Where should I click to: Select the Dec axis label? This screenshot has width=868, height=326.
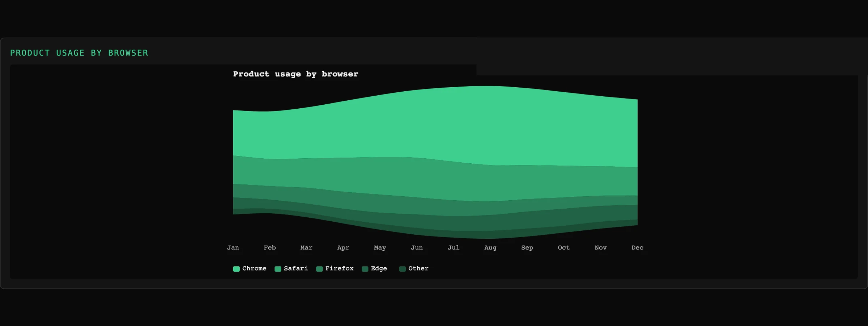(637, 248)
